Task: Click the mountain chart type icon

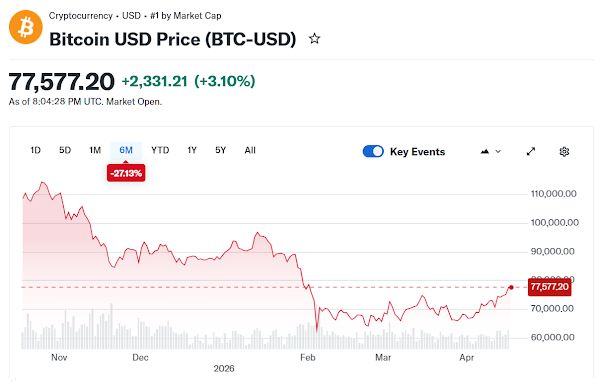Action: point(485,152)
